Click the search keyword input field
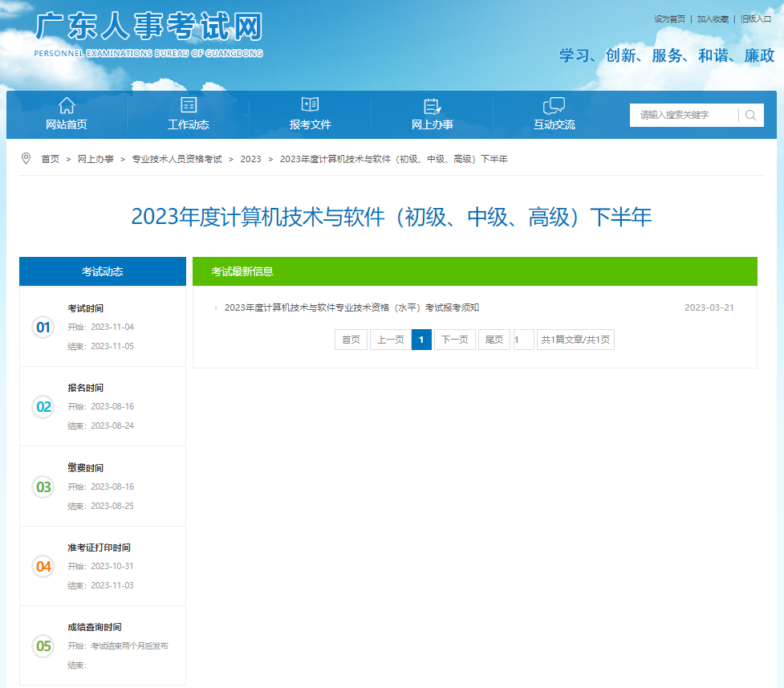This screenshot has height=688, width=784. tap(684, 116)
